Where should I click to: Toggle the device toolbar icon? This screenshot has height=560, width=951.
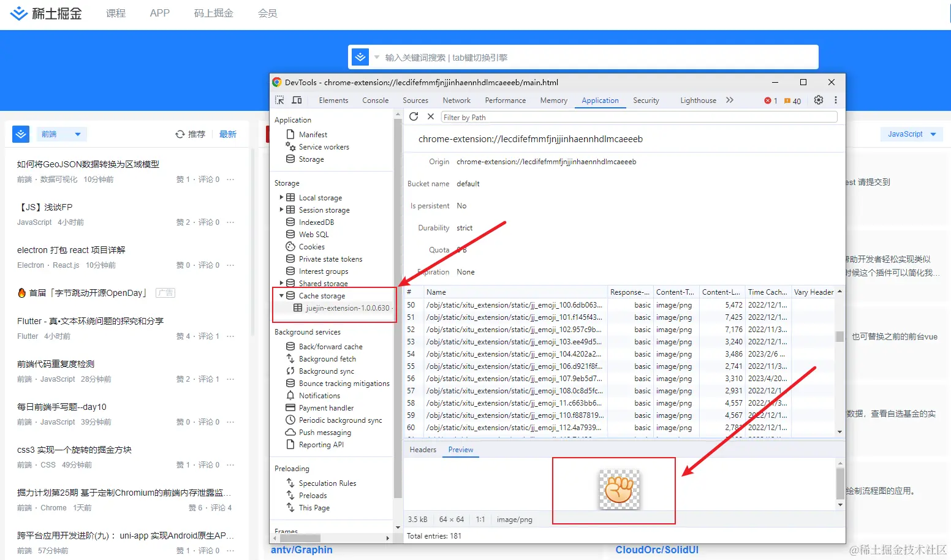point(297,100)
